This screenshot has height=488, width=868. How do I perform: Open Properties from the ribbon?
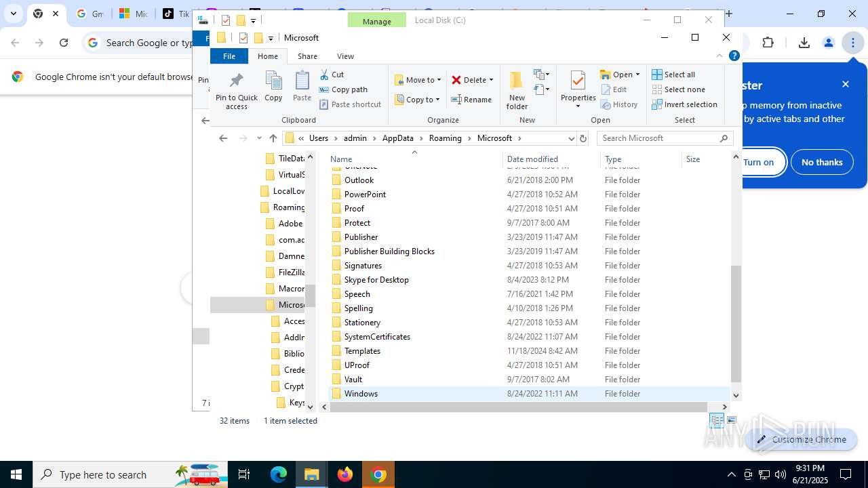click(578, 90)
